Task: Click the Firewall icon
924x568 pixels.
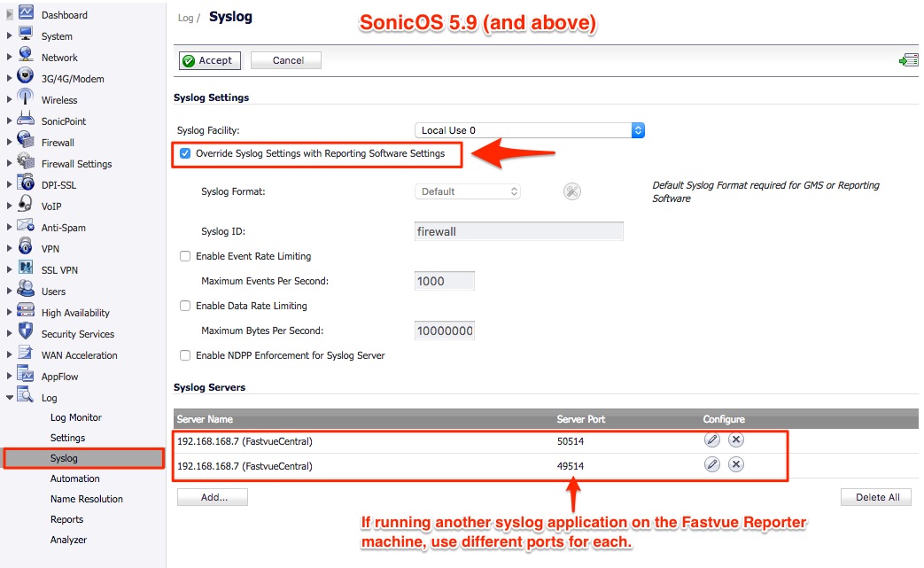Action: (x=26, y=139)
